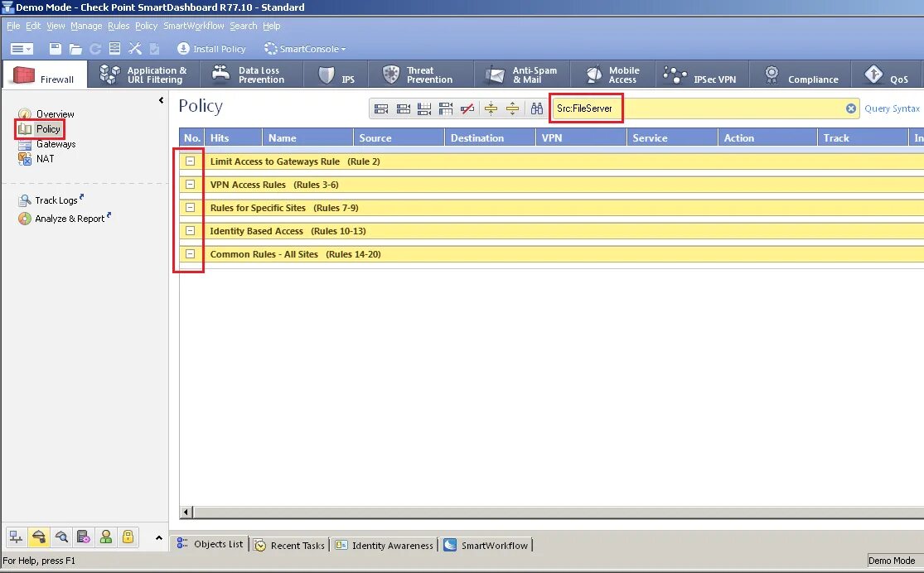Click the Open folder icon in the toolbar
The height and width of the screenshot is (573, 924).
click(x=75, y=49)
